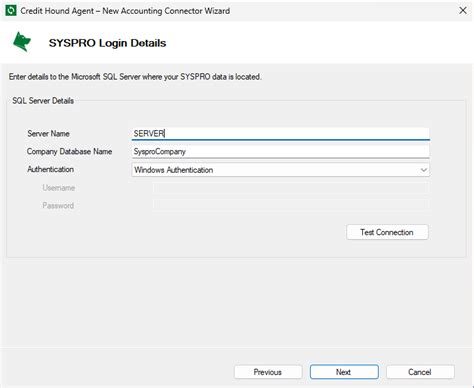Proceed with the Next button
This screenshot has height=388, width=474.
click(x=344, y=372)
